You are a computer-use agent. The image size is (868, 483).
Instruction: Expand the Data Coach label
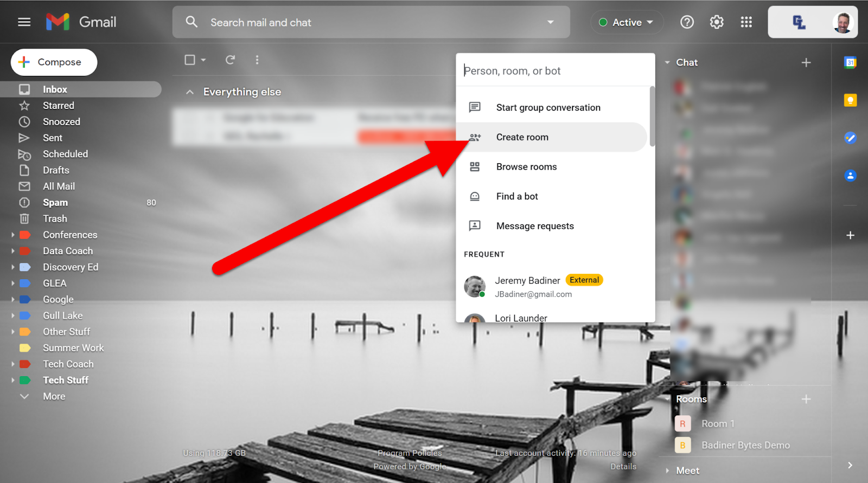(12, 251)
